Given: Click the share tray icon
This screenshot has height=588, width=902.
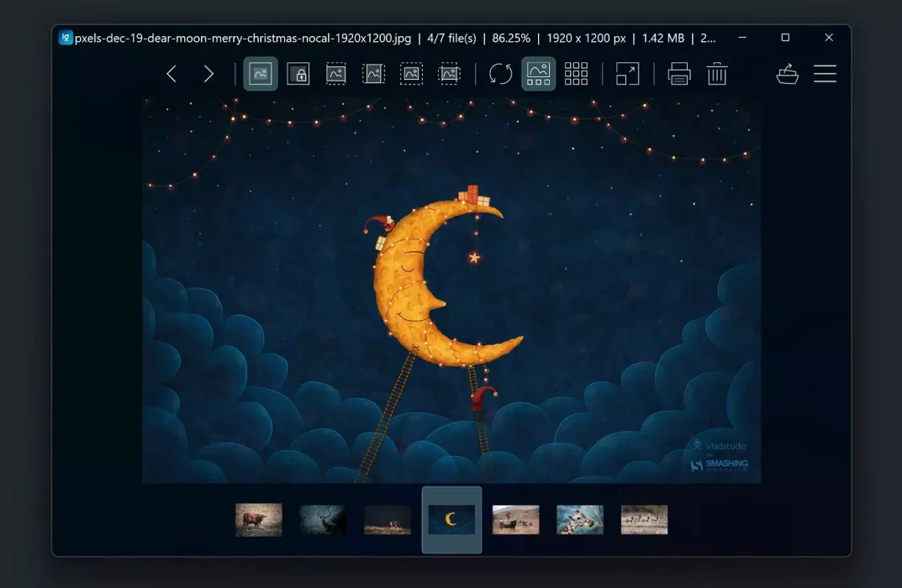Looking at the screenshot, I should [788, 74].
